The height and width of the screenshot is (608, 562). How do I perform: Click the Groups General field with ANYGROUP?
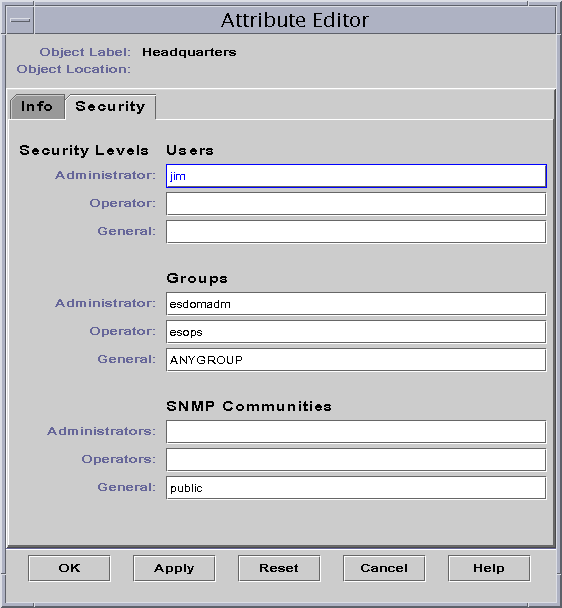pos(356,360)
